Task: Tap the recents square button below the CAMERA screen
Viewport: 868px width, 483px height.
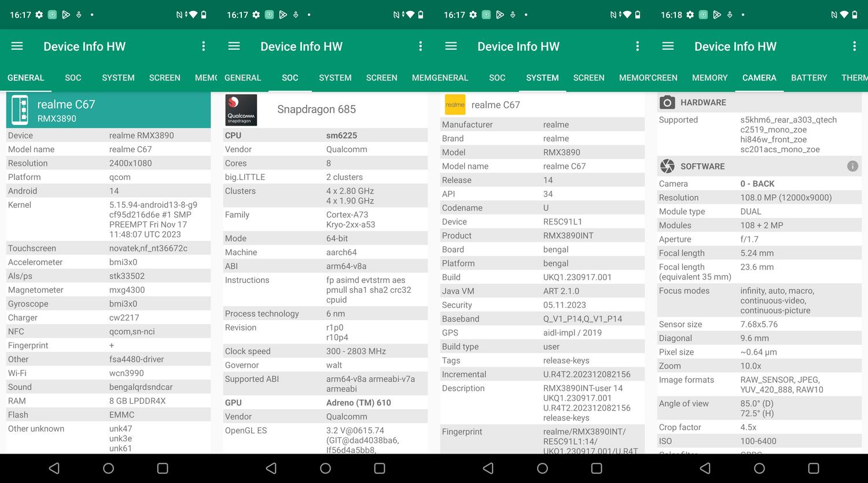Action: tap(814, 468)
